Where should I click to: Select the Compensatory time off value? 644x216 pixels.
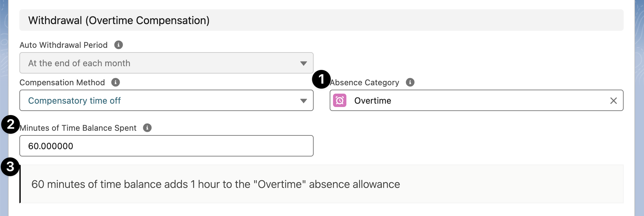74,100
